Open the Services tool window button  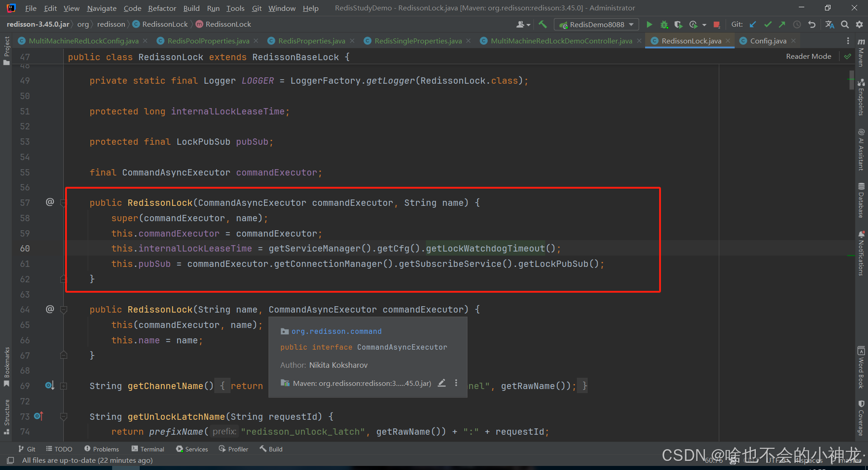(x=192, y=449)
